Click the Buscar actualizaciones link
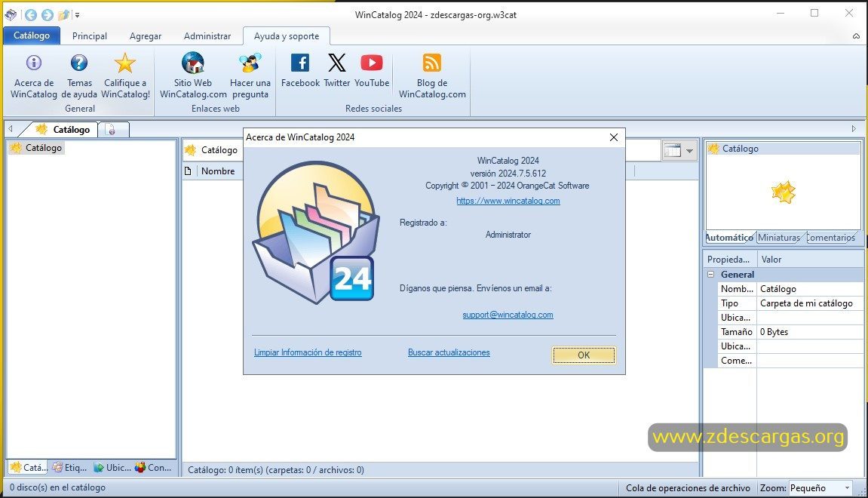868x498 pixels. tap(449, 352)
